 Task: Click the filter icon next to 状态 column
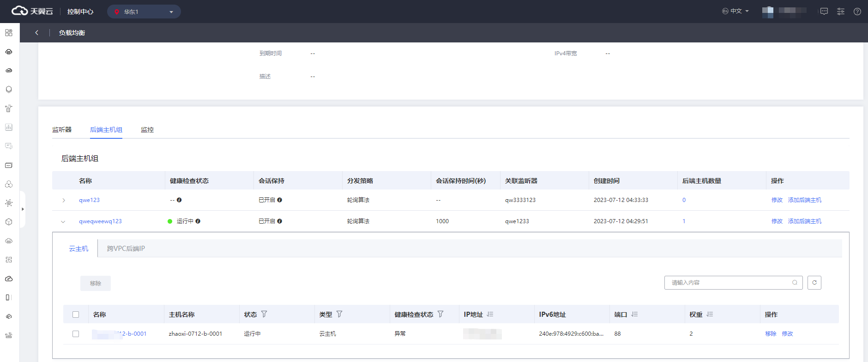[264, 314]
